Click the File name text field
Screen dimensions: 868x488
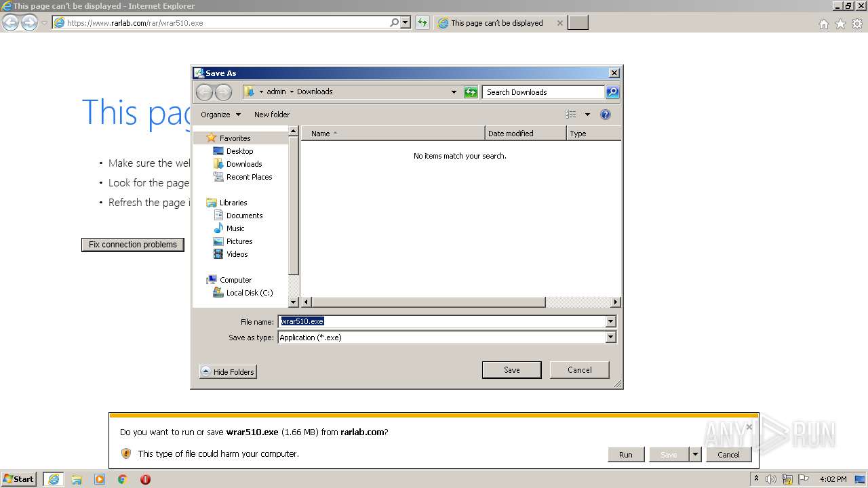tap(441, 322)
